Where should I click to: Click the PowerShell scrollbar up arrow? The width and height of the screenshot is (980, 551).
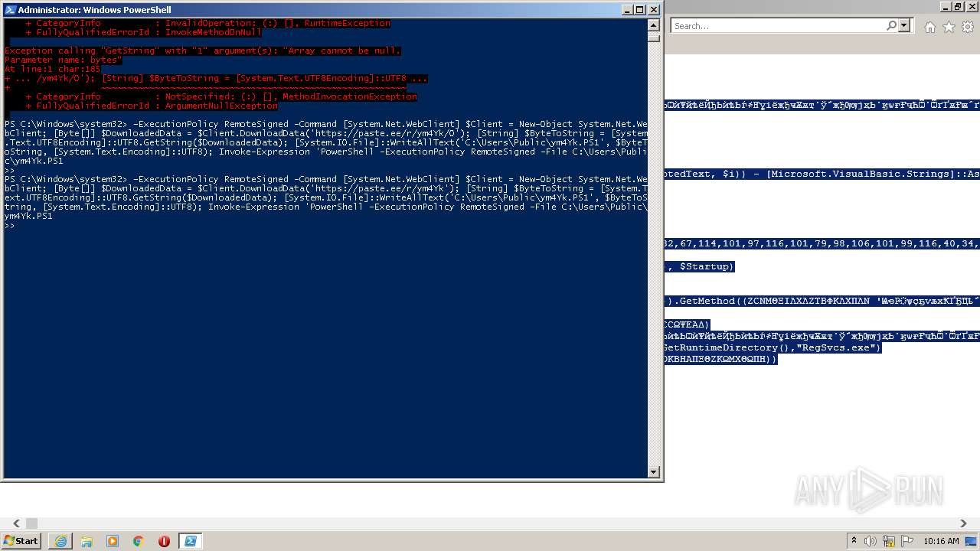(654, 24)
